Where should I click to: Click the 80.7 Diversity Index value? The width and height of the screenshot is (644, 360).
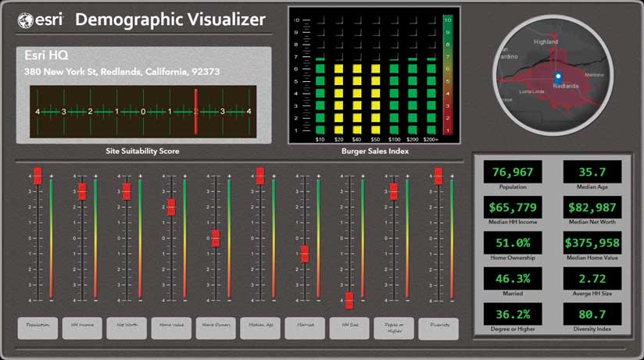pos(592,315)
